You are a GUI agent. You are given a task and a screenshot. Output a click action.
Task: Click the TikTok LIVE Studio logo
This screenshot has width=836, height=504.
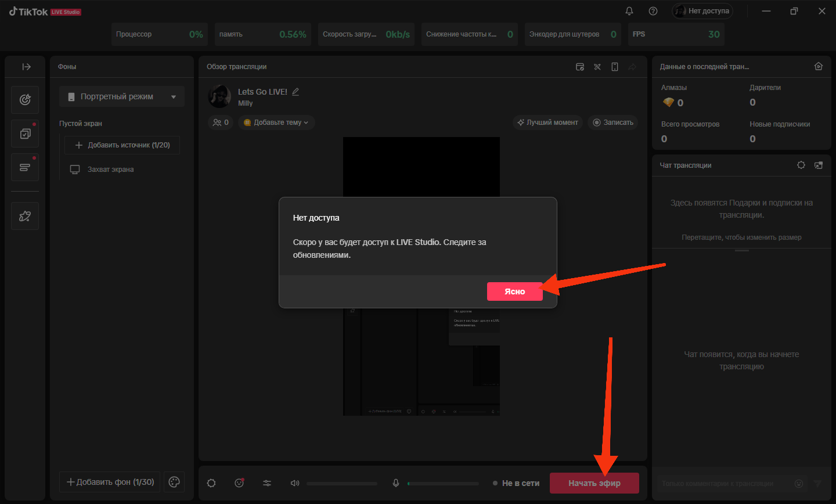click(x=45, y=12)
